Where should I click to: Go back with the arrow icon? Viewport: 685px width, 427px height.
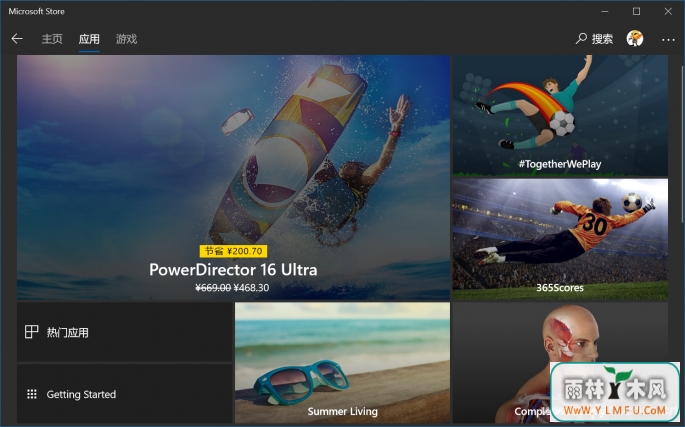pyautogui.click(x=17, y=39)
